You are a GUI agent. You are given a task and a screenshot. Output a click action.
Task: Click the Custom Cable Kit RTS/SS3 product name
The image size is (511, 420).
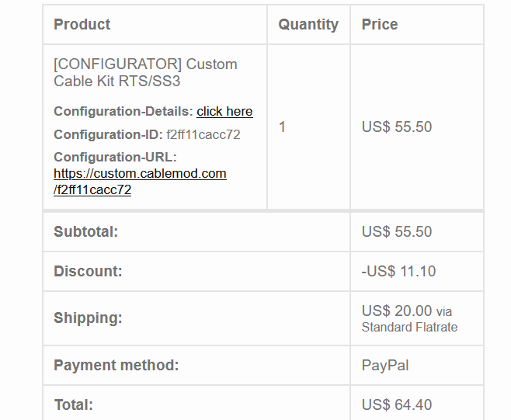145,72
